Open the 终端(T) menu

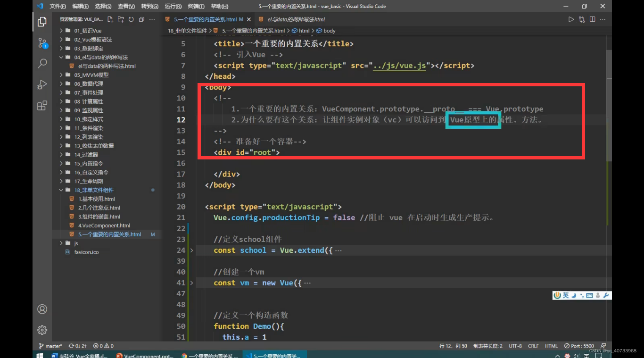[196, 6]
